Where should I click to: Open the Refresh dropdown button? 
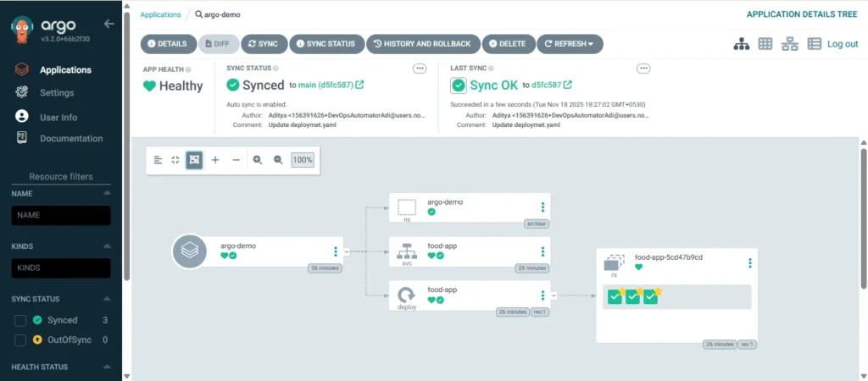coord(570,44)
